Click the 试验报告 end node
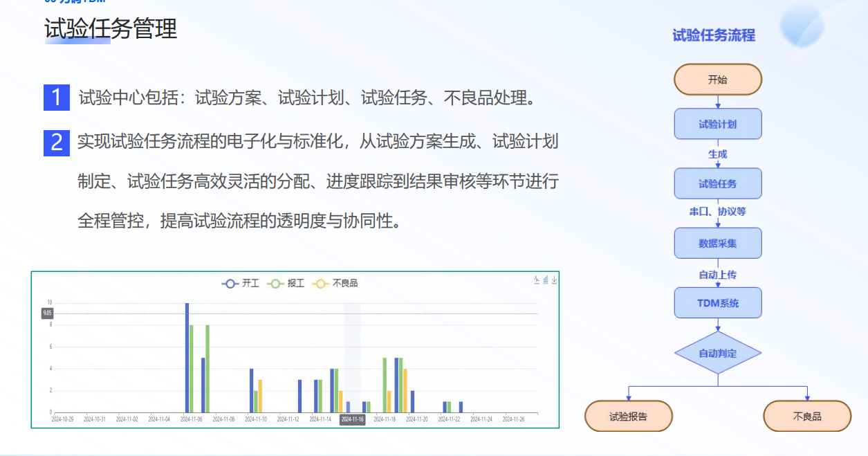Screen dimensions: 868x456 coord(629,417)
